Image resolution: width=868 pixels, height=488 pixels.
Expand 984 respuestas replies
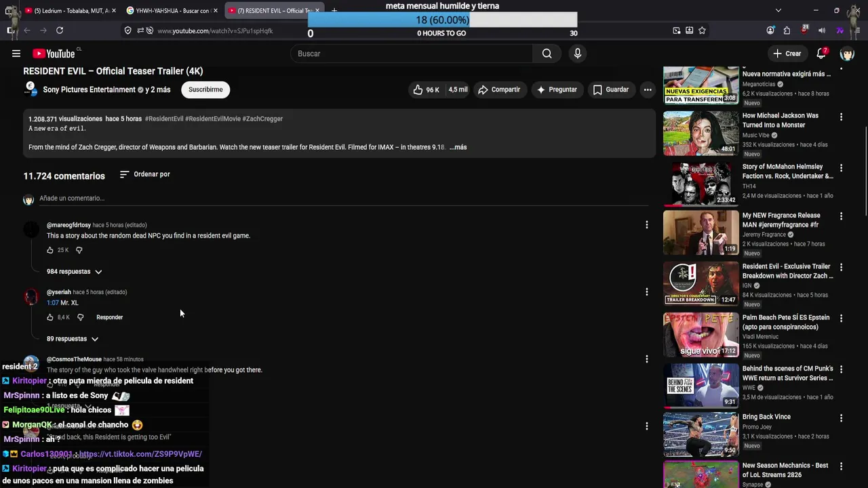coord(74,272)
